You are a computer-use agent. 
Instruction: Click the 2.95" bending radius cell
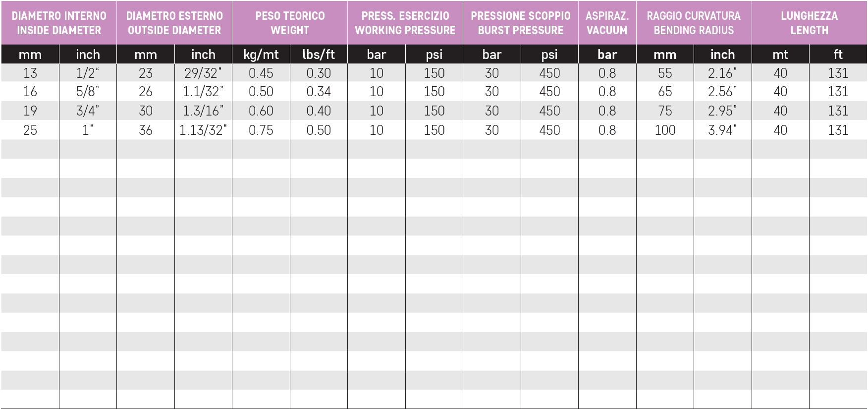[x=722, y=111]
